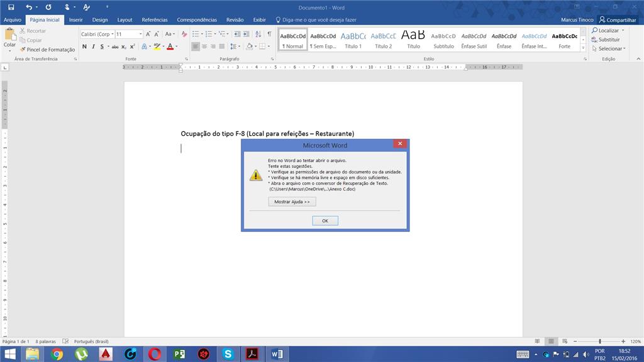Open the Calibri font name dropdown
644x362 pixels.
(112, 34)
